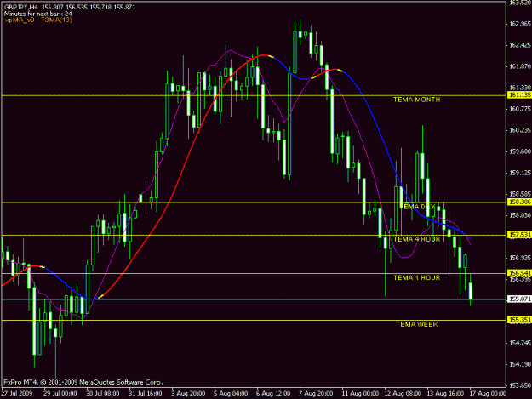The height and width of the screenshot is (399, 532).
Task: Click the 154.190 price scale value
Action: point(520,364)
